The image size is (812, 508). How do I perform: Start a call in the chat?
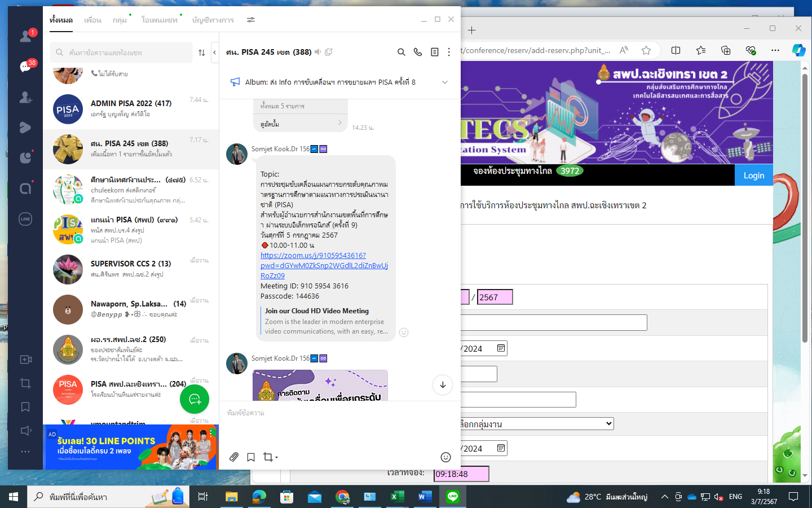pos(418,52)
